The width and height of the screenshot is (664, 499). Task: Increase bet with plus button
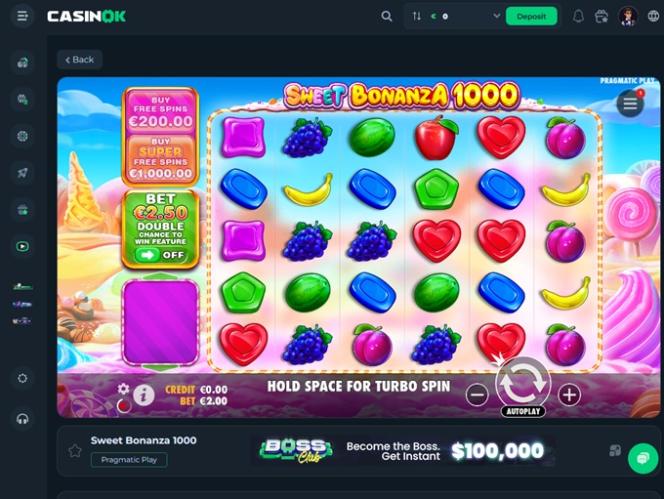pyautogui.click(x=569, y=395)
